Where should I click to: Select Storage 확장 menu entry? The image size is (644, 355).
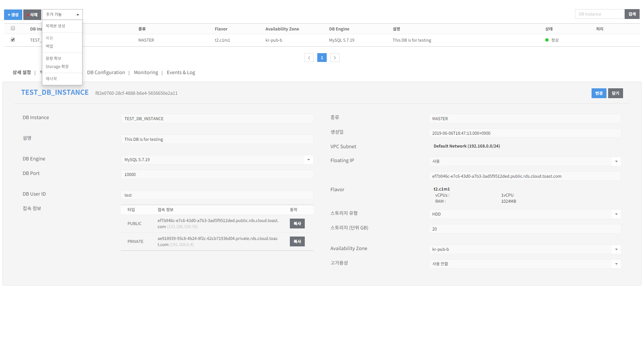point(57,67)
